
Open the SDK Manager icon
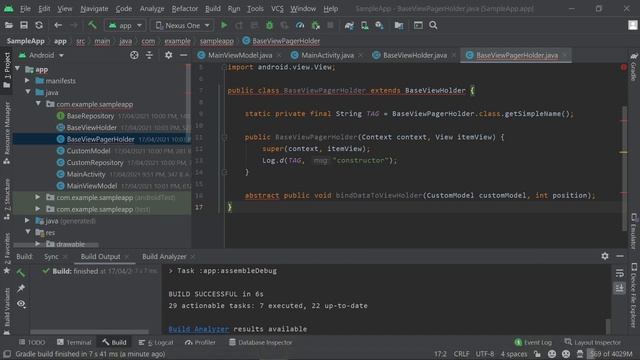[x=380, y=25]
